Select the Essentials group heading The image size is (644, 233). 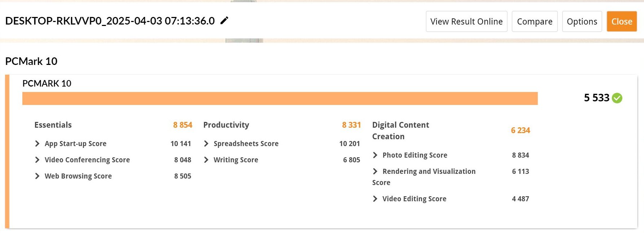pyautogui.click(x=53, y=125)
